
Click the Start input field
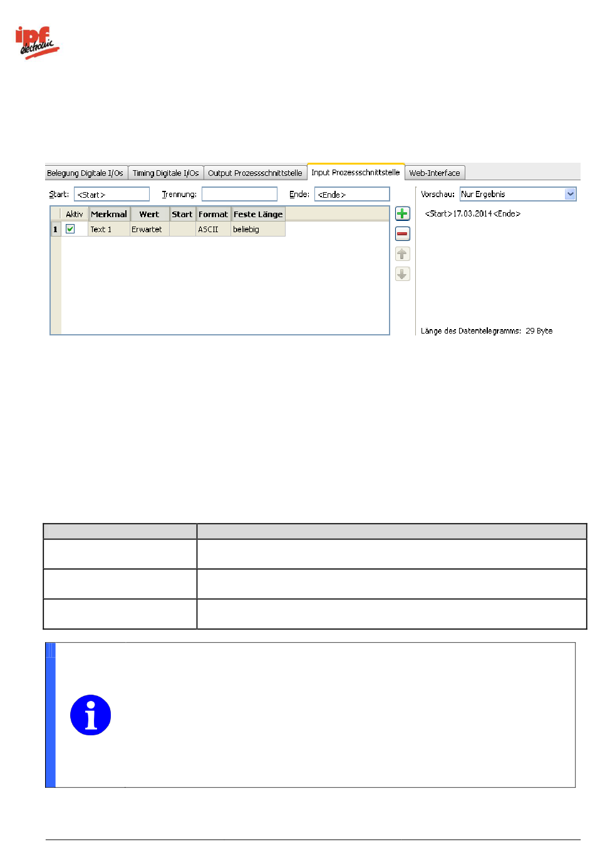[111, 194]
